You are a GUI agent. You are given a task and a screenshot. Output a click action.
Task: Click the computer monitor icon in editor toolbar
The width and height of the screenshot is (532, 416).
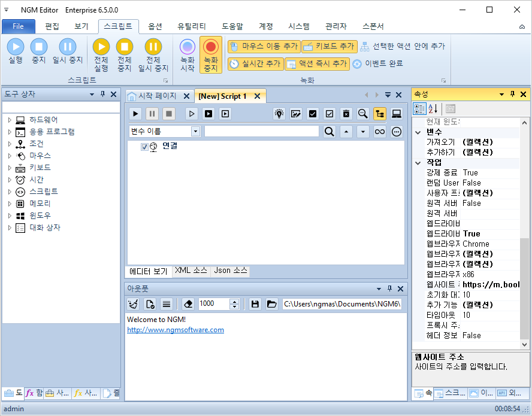click(396, 114)
